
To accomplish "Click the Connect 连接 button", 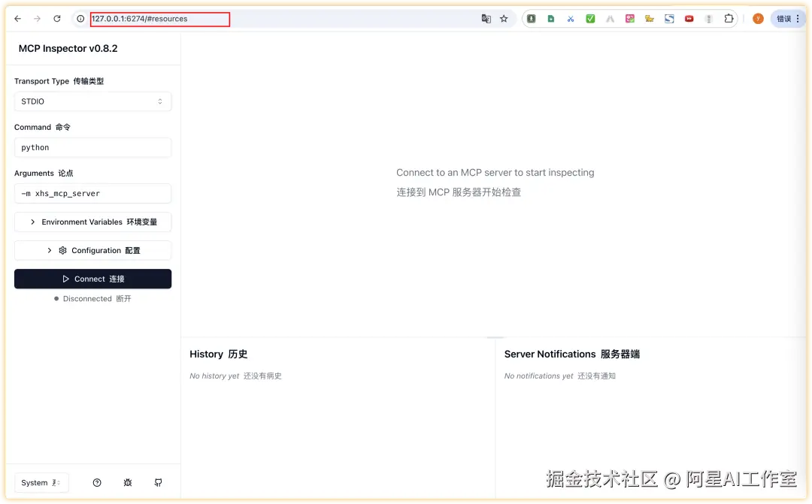I will (92, 279).
